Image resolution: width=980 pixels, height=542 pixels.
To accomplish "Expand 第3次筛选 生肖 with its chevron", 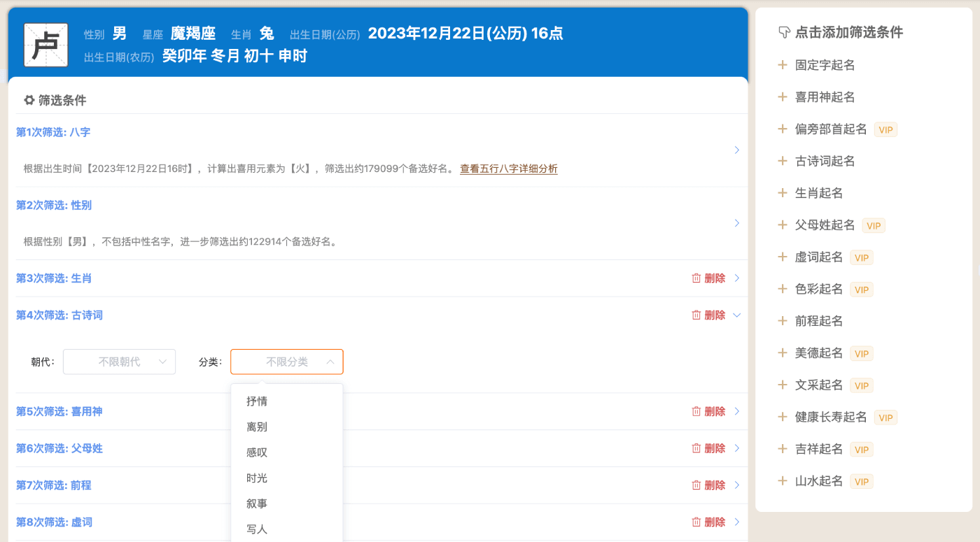I will [x=736, y=278].
